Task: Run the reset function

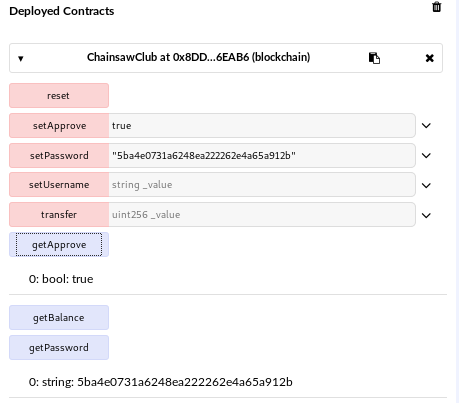Action: point(59,96)
